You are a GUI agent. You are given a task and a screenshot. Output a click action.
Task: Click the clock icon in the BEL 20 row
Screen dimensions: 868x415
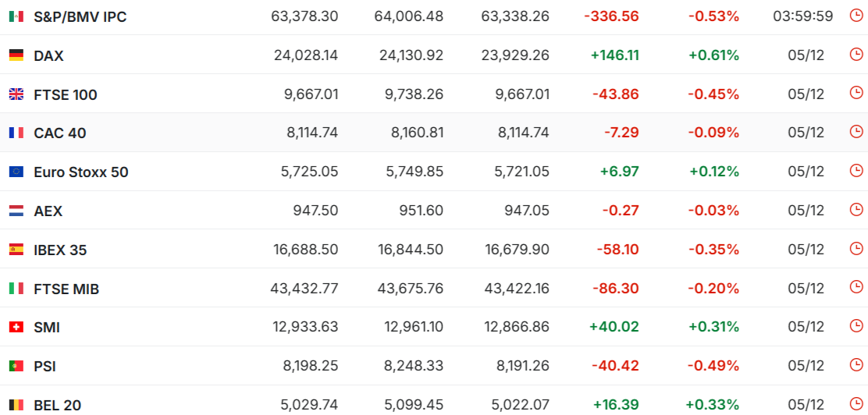click(856, 404)
